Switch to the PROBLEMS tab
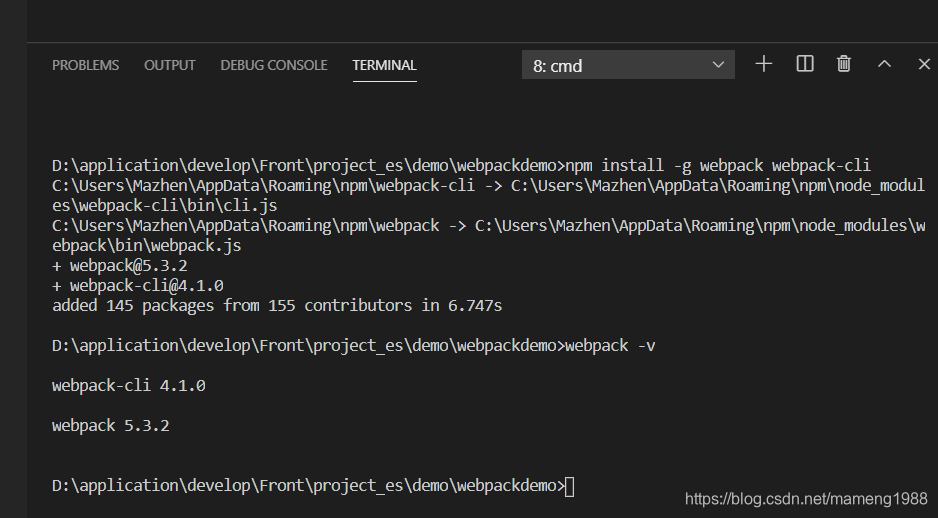938x518 pixels. 86,65
